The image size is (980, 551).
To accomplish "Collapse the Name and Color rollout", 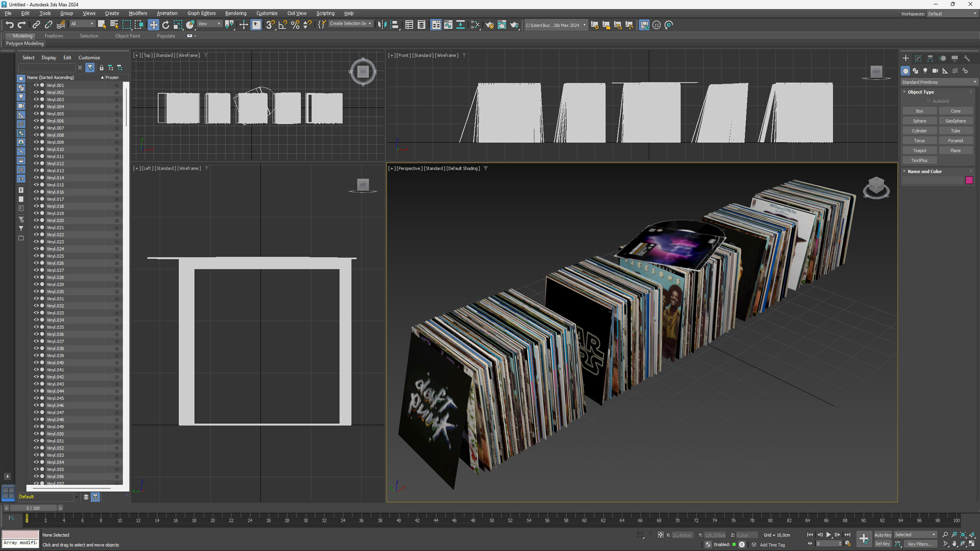I will 924,171.
